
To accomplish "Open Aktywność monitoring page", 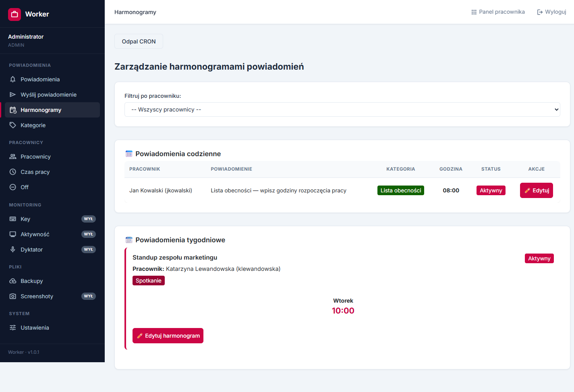I will click(x=52, y=234).
